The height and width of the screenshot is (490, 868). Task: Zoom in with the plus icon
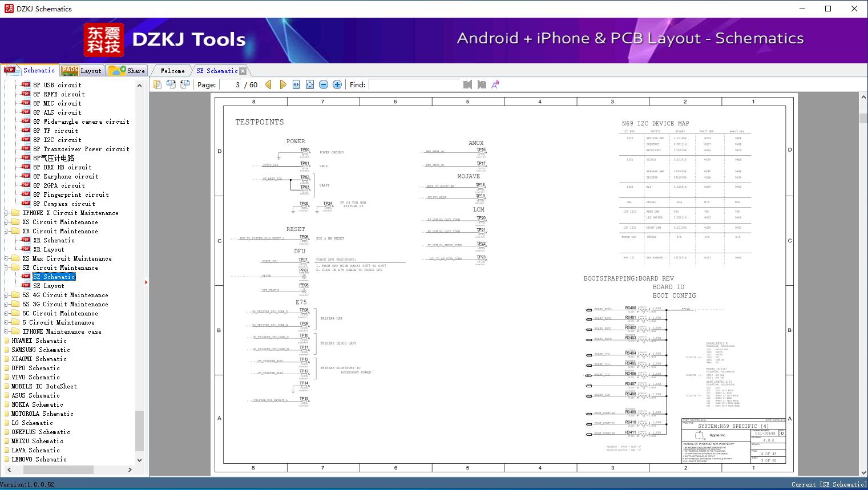[x=337, y=84]
